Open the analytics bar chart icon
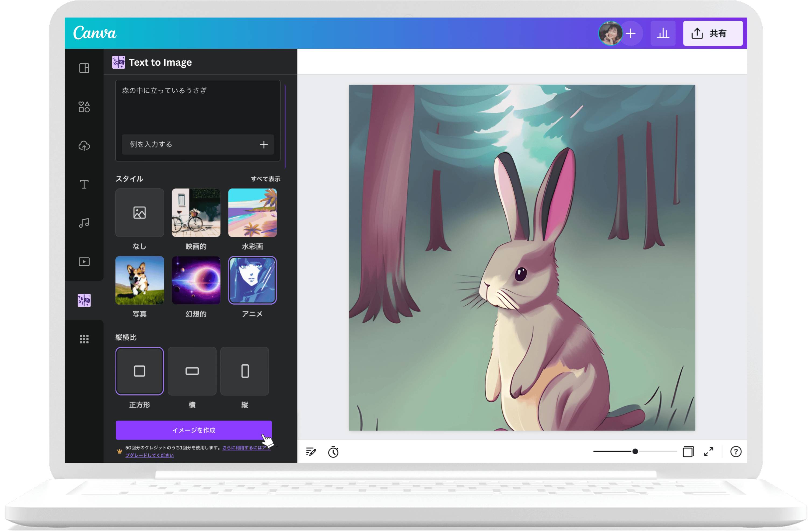Viewport: 812px width, 531px height. coord(663,33)
